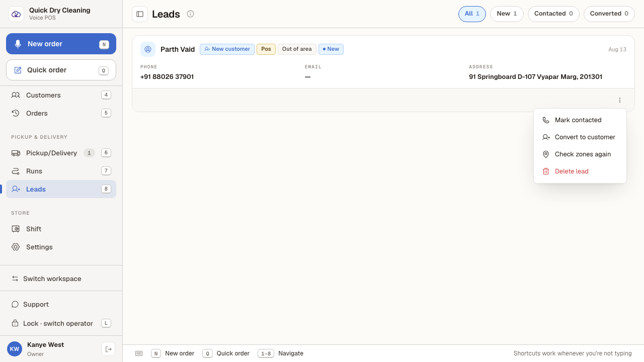Click the Pickup/Delivery truck icon
Viewport: 644px width, 362px height.
16,153
